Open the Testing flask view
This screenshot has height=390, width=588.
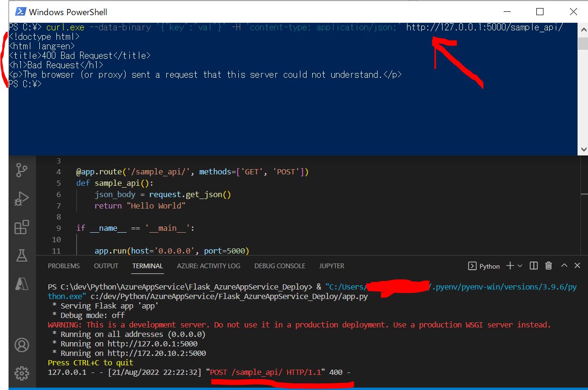tap(22, 255)
